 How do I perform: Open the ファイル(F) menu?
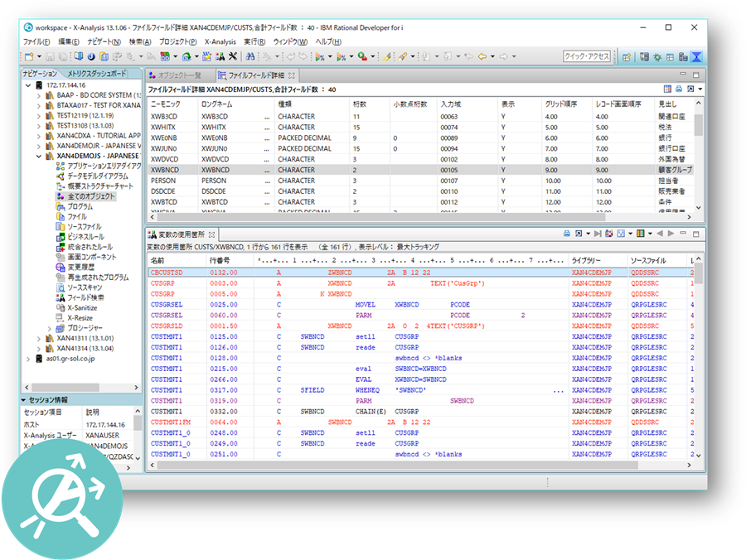(36, 41)
